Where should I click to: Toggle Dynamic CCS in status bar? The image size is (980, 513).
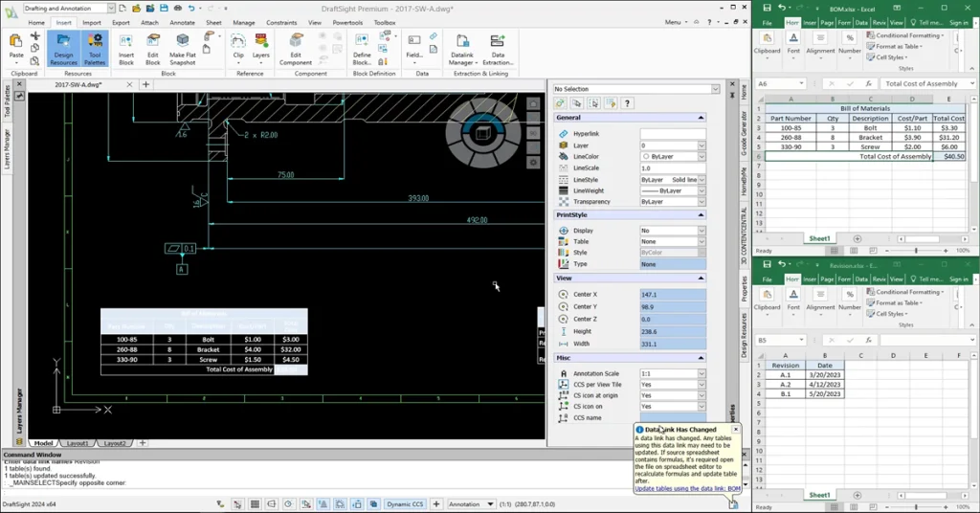pyautogui.click(x=404, y=504)
